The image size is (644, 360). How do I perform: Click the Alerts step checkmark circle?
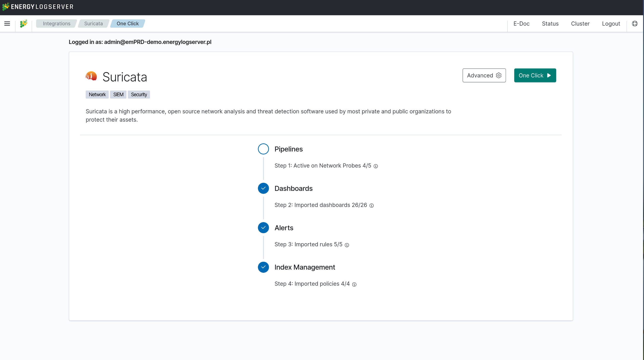pos(263,228)
